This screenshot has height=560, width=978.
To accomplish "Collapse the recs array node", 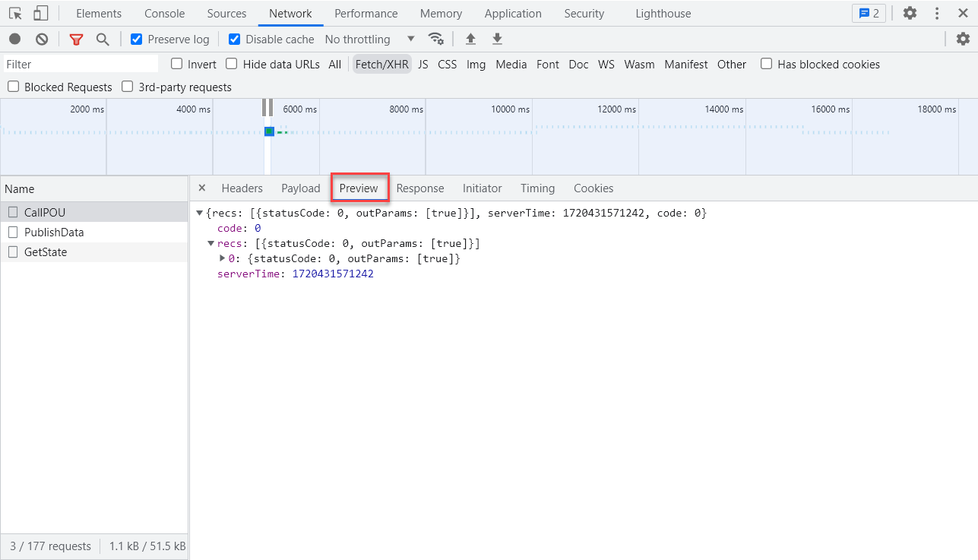I will tap(211, 244).
